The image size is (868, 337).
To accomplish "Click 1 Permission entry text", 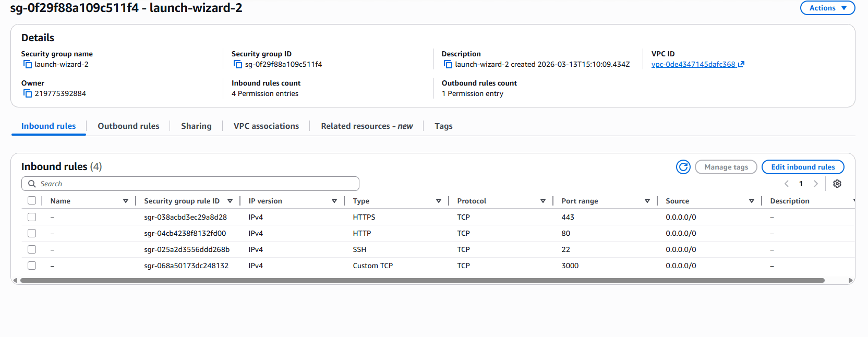I will (473, 94).
